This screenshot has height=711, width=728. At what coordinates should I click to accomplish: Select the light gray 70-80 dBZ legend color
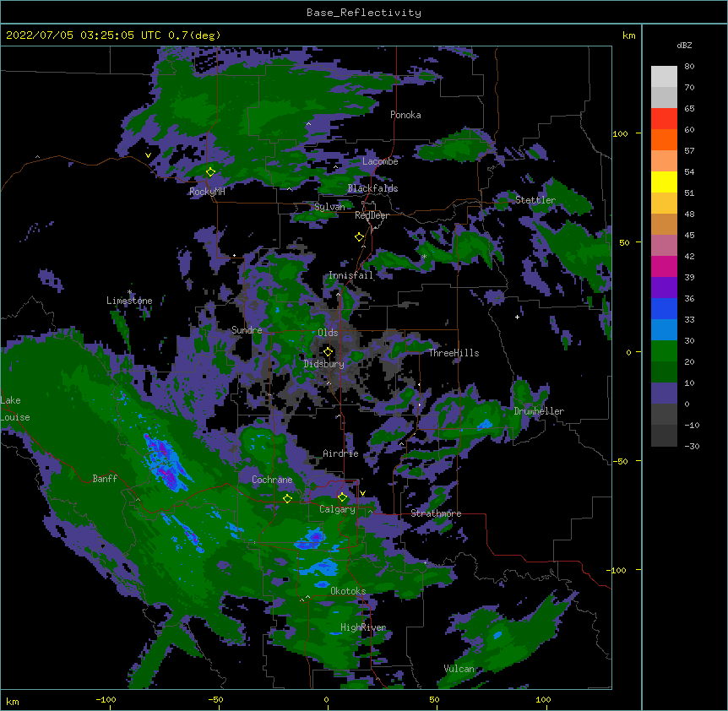(x=664, y=77)
